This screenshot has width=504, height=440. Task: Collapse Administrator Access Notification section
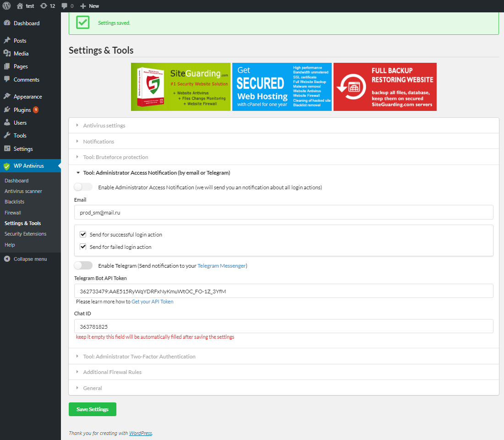click(x=284, y=173)
